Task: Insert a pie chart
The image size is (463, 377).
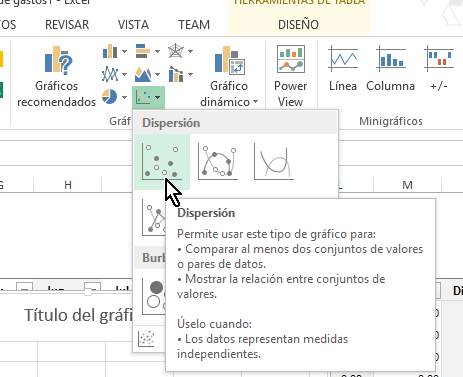Action: (x=110, y=97)
